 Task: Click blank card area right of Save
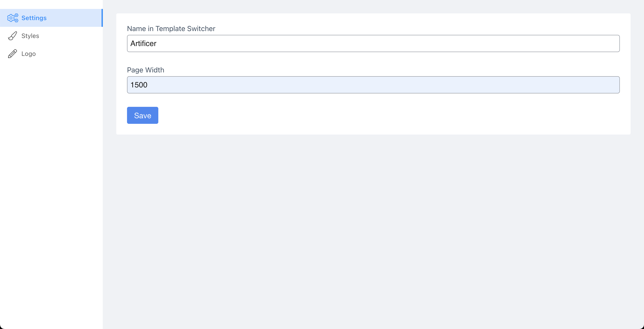pyautogui.click(x=375, y=115)
